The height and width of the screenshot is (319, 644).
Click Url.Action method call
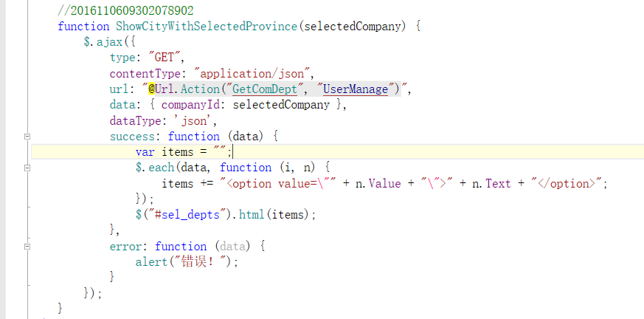pyautogui.click(x=187, y=89)
